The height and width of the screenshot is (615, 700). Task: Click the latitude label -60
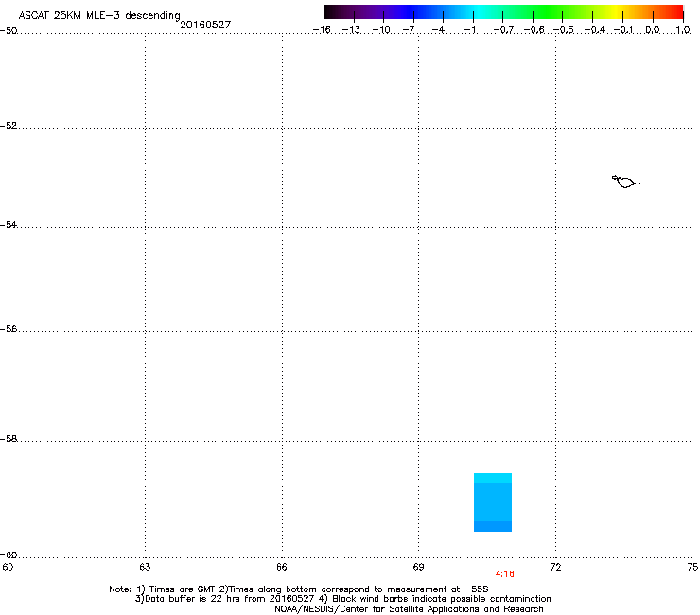tap(9, 554)
